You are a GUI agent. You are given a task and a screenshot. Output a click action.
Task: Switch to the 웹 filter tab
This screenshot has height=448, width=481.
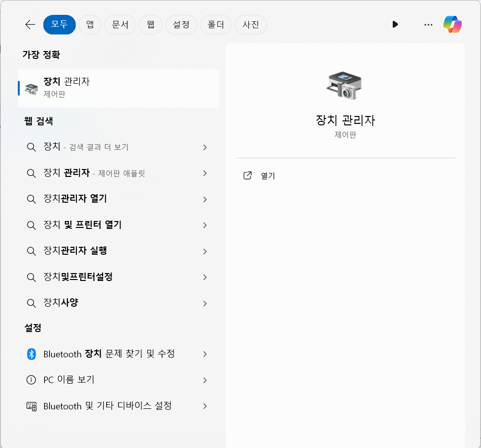coord(151,25)
